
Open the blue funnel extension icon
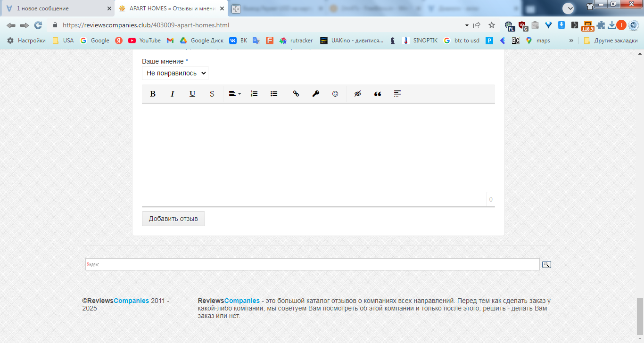coord(548,25)
